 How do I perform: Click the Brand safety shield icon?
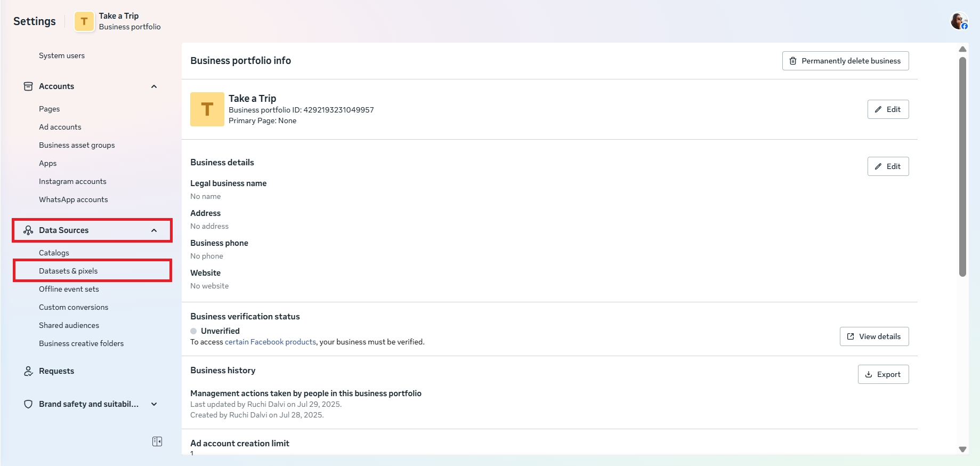click(x=28, y=404)
